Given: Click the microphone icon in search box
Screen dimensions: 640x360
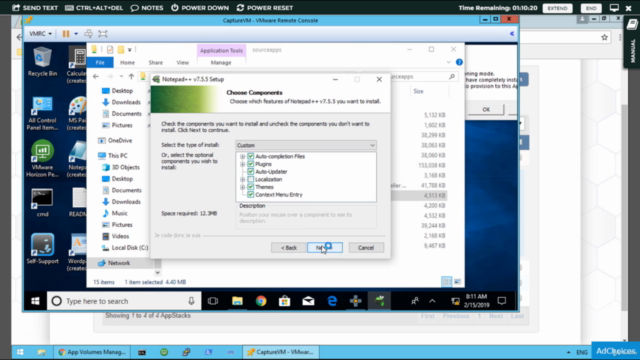Looking at the screenshot, I should point(191,301).
